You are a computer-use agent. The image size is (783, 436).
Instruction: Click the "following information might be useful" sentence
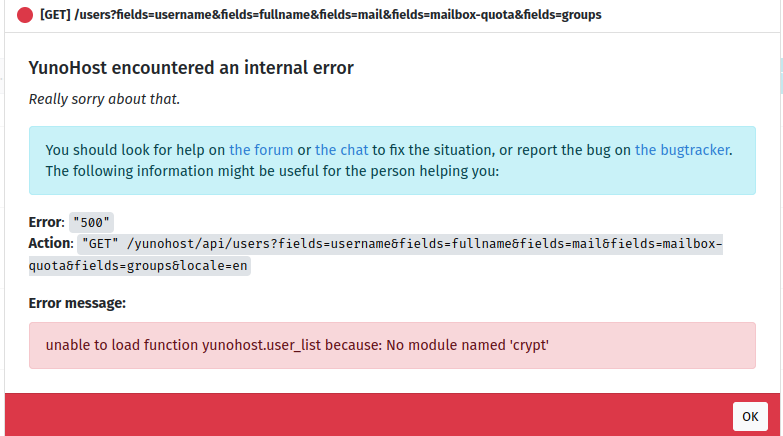coord(272,171)
